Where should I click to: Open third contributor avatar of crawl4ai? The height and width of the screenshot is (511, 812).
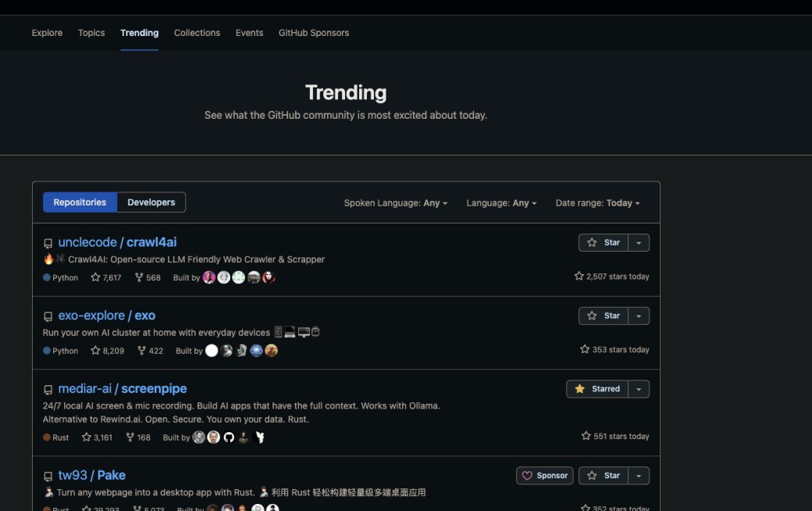238,277
